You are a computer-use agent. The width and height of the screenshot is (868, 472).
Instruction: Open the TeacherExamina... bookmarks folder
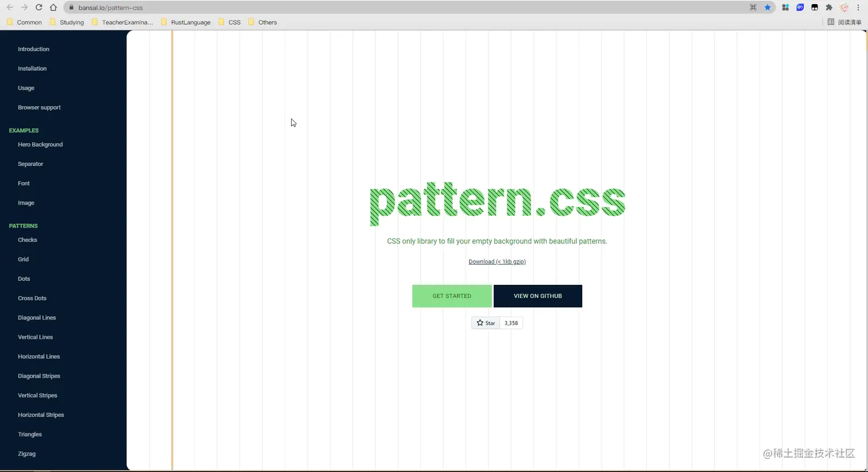122,22
